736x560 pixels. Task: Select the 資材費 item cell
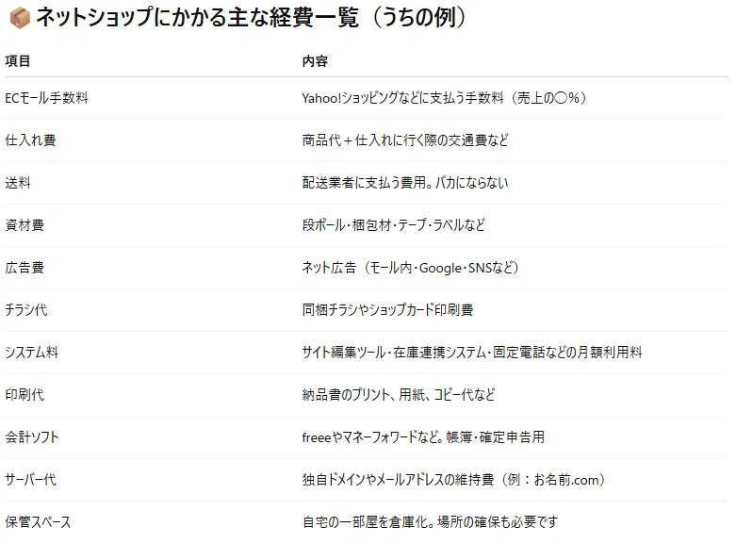pos(25,225)
